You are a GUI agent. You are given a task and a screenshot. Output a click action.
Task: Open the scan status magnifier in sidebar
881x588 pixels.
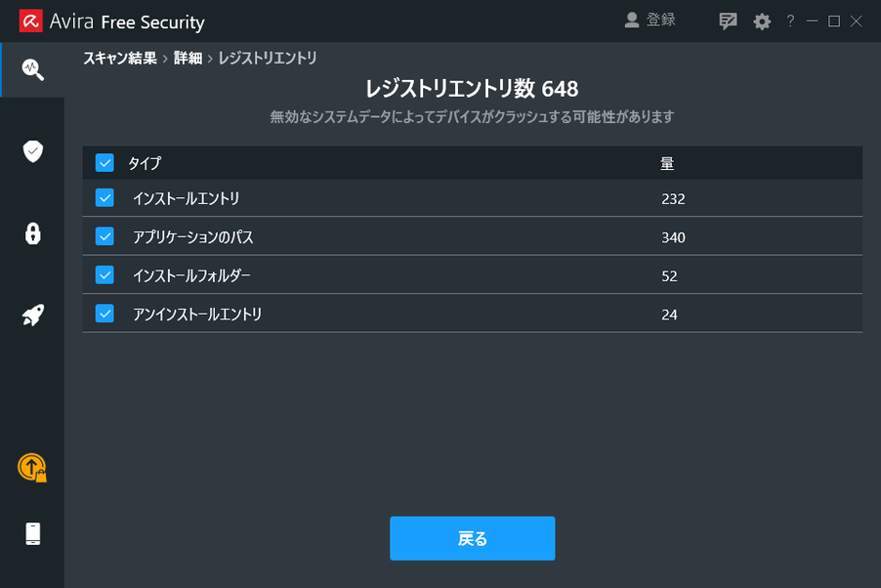[32, 69]
